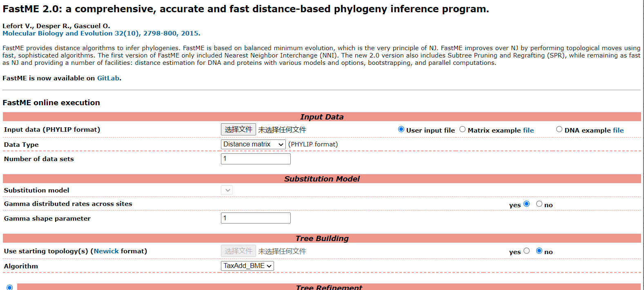
Task: Open the disabled Substitution model dropdown
Action: pos(227,190)
